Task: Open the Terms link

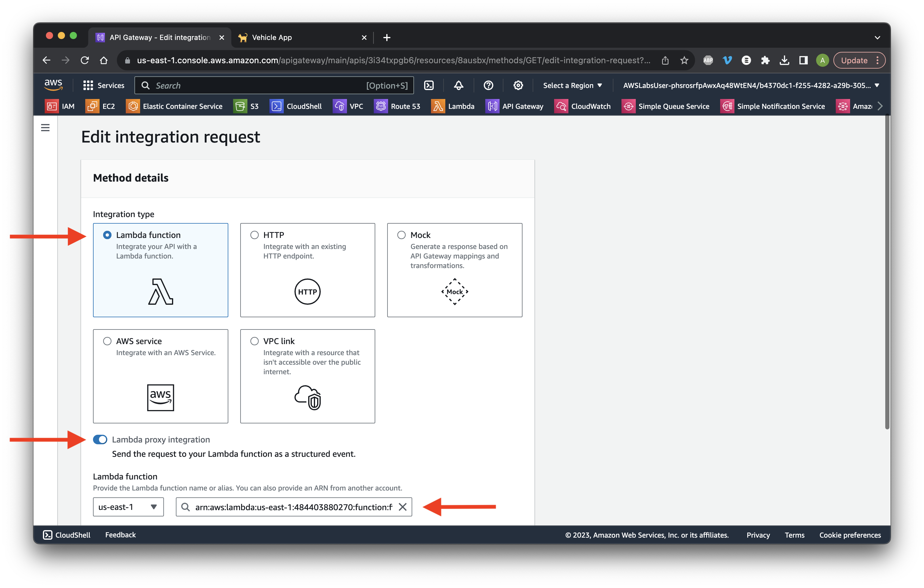Action: coord(794,535)
